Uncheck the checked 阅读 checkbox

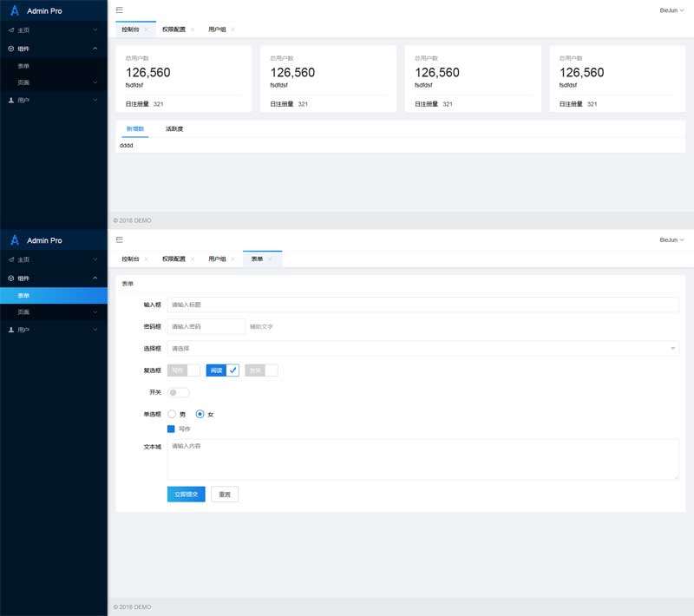click(222, 370)
